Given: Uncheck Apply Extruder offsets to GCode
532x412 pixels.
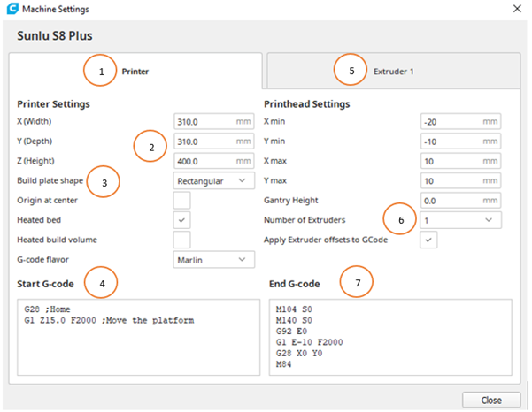Looking at the screenshot, I should [x=428, y=240].
